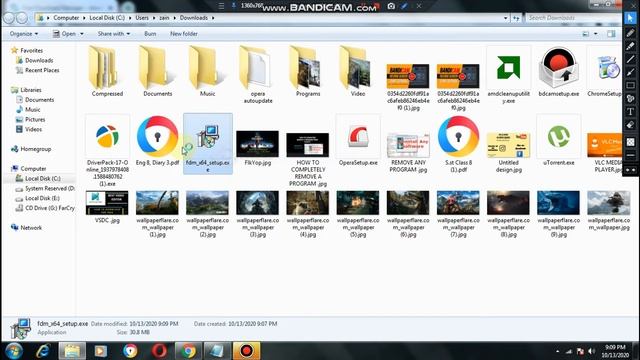This screenshot has width=640, height=360.
Task: Click zain in address breadcrumb
Action: 164,18
